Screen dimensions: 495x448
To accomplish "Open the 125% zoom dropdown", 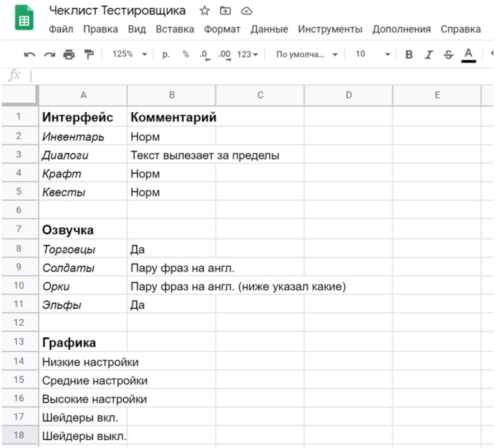I will pos(130,54).
